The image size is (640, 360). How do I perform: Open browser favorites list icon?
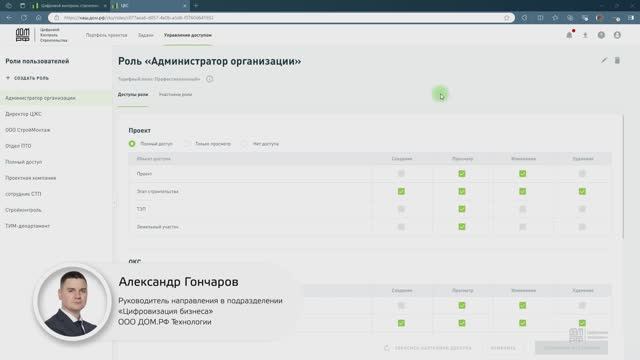[555, 18]
